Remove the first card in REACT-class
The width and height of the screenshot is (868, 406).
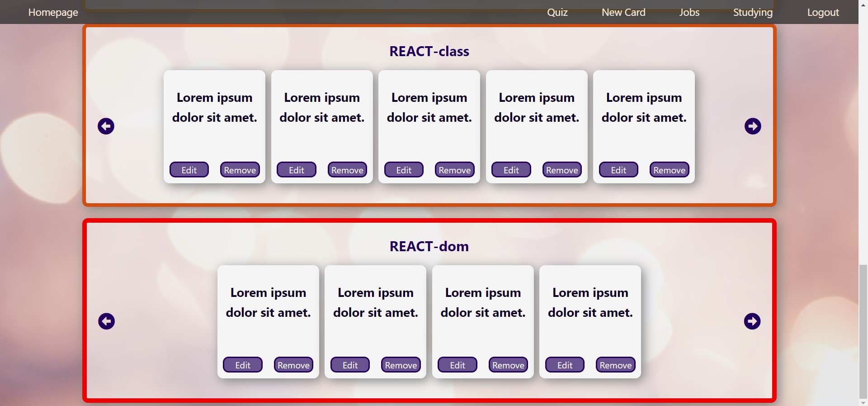pyautogui.click(x=240, y=170)
